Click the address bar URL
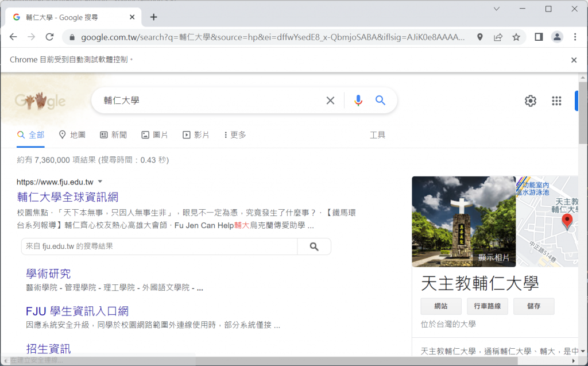The width and height of the screenshot is (588, 366). click(x=273, y=37)
